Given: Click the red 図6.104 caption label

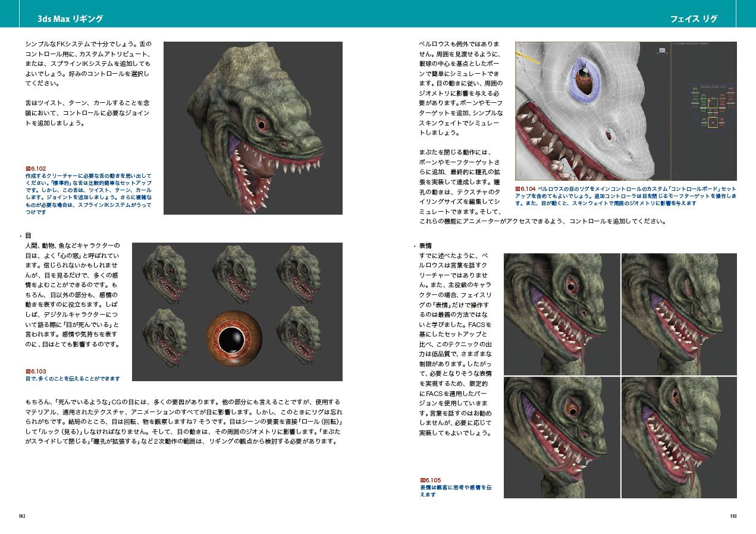Looking at the screenshot, I should (526, 187).
